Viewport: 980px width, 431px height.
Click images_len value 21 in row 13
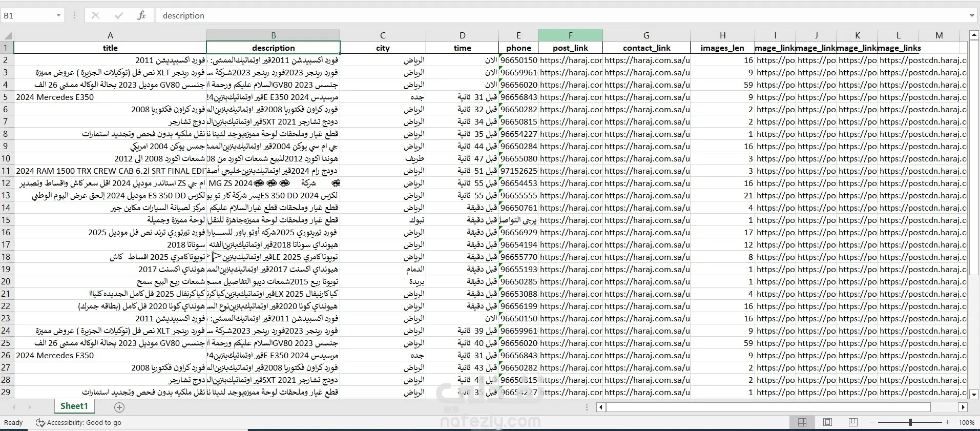722,195
